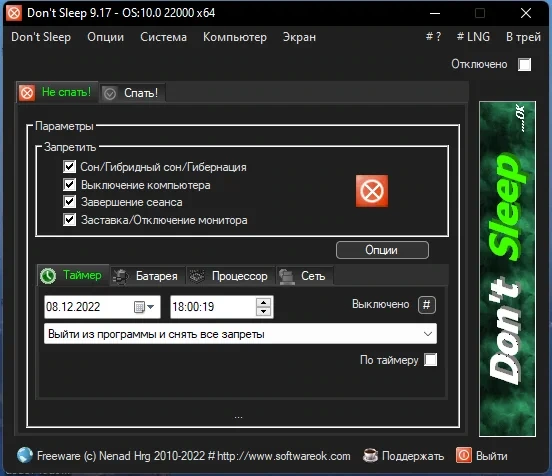Switch to the Не спать! tab
The width and height of the screenshot is (552, 476).
(57, 93)
